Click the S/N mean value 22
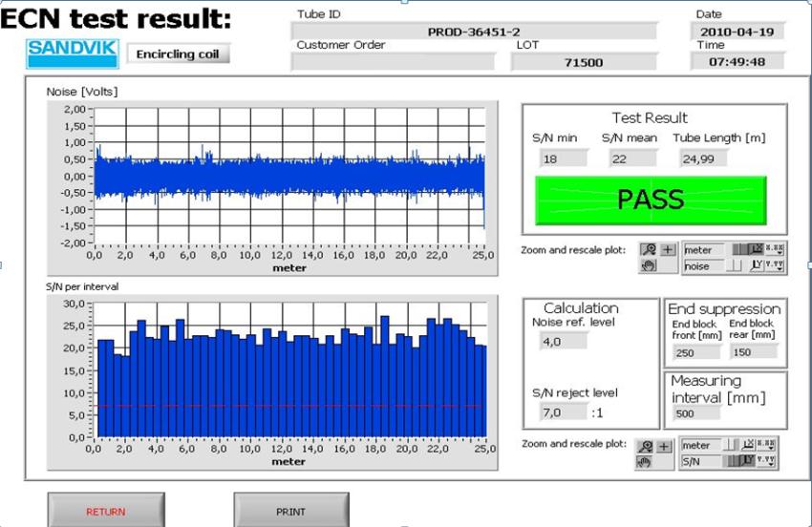 (x=632, y=158)
